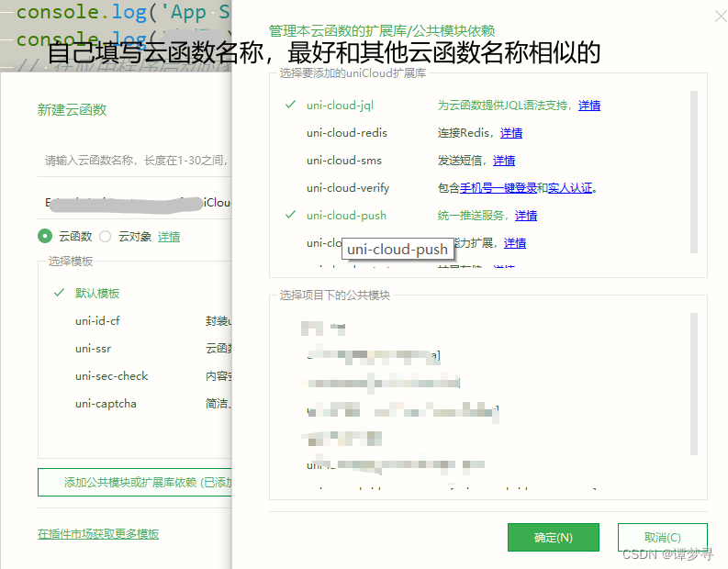Toggle the uni-cloud-jql extension checkmark
Viewport: 728px width, 569px height.
(x=291, y=105)
